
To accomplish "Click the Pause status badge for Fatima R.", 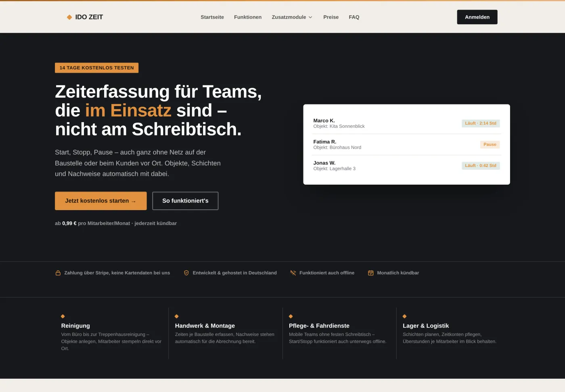I will 490,144.
